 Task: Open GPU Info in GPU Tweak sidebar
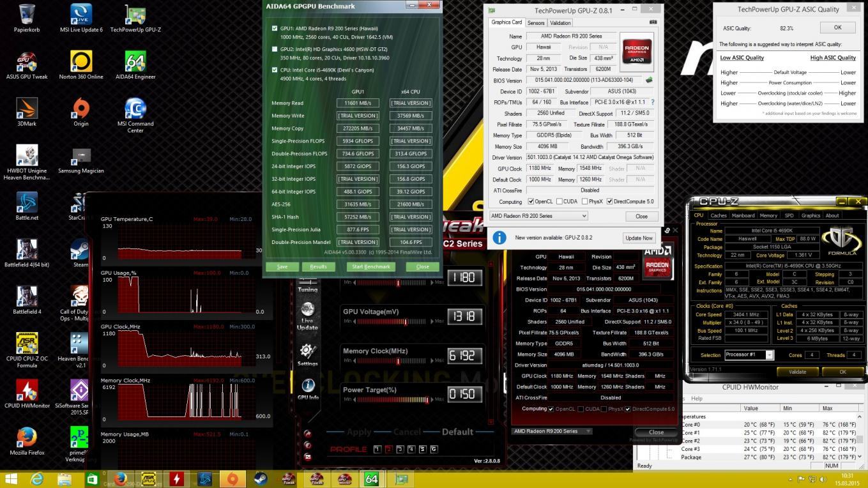pyautogui.click(x=307, y=389)
